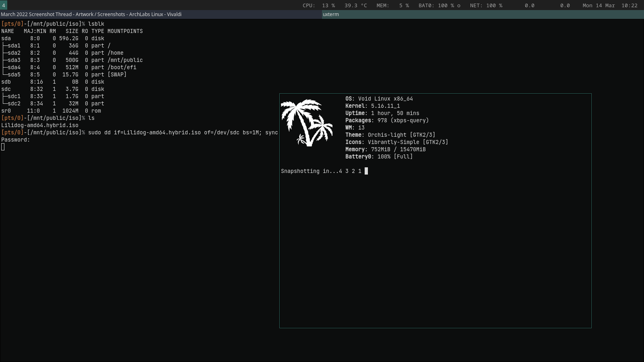Viewport: 644px width, 362px height.
Task: Click the Icons: Vibrantly-Simple line
Action: (397, 142)
